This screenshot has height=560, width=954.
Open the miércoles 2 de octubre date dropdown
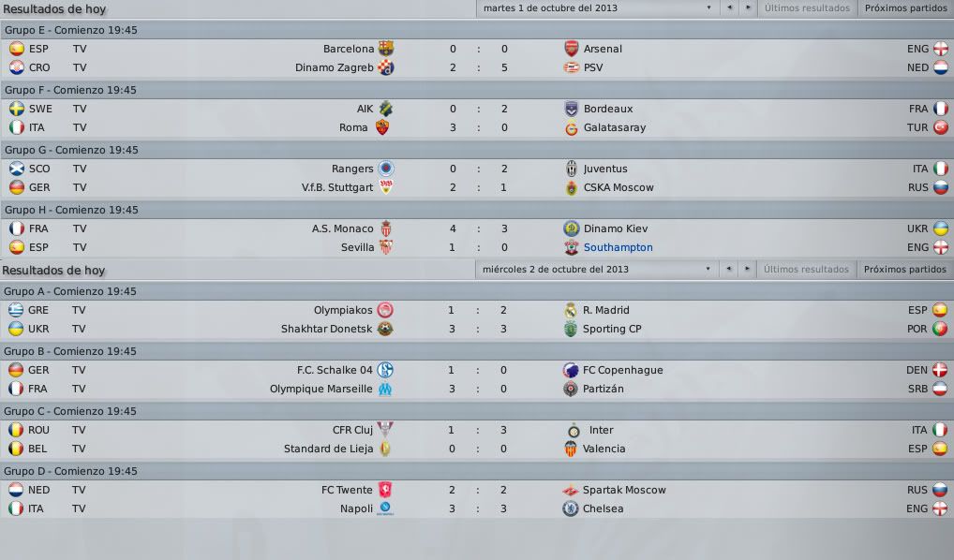[596, 269]
